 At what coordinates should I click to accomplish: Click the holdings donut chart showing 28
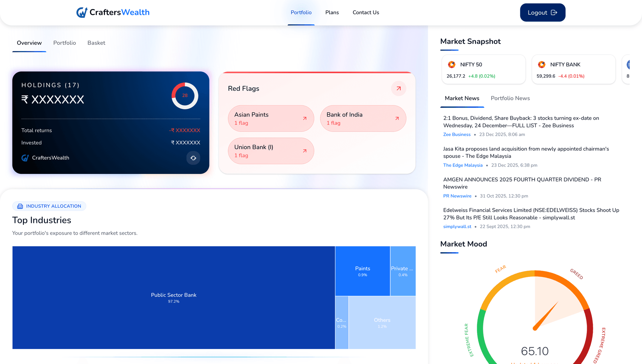(185, 96)
